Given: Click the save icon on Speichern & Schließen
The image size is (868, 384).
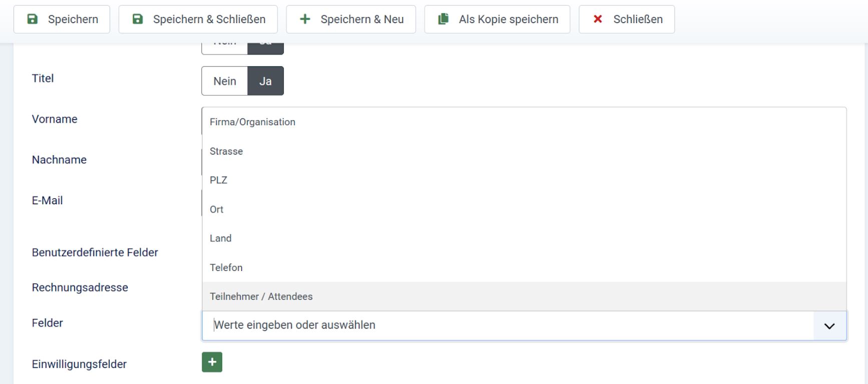Looking at the screenshot, I should [137, 19].
